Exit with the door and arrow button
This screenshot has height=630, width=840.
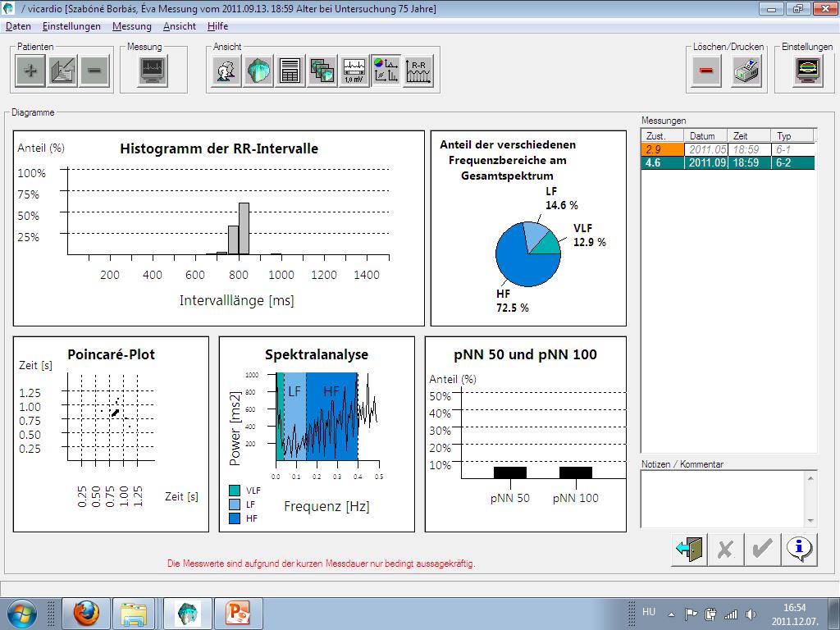pyautogui.click(x=689, y=549)
